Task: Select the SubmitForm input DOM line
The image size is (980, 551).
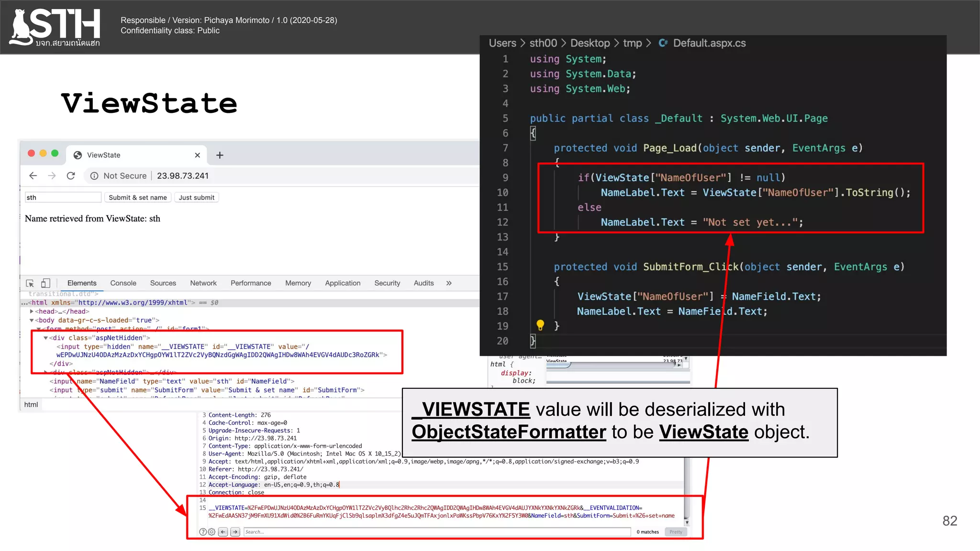Action: coord(207,390)
